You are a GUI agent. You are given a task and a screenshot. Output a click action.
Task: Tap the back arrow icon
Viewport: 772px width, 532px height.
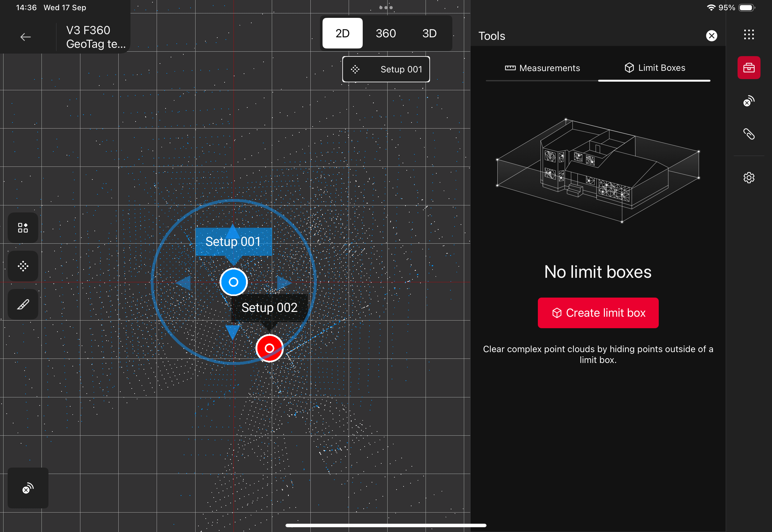click(x=25, y=37)
